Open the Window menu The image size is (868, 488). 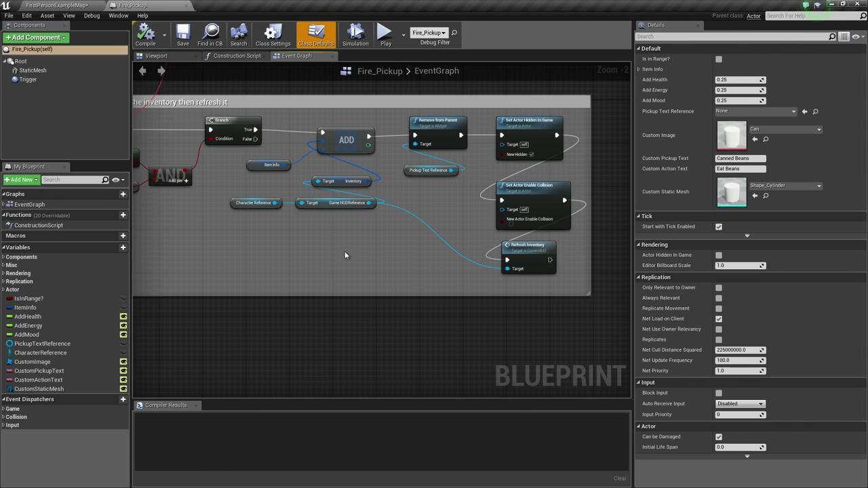pyautogui.click(x=118, y=16)
